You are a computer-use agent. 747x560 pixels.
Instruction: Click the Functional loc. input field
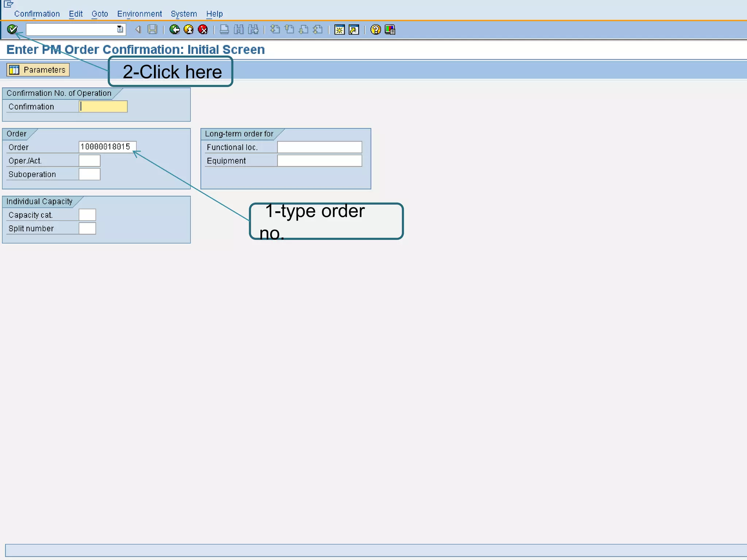click(x=320, y=147)
